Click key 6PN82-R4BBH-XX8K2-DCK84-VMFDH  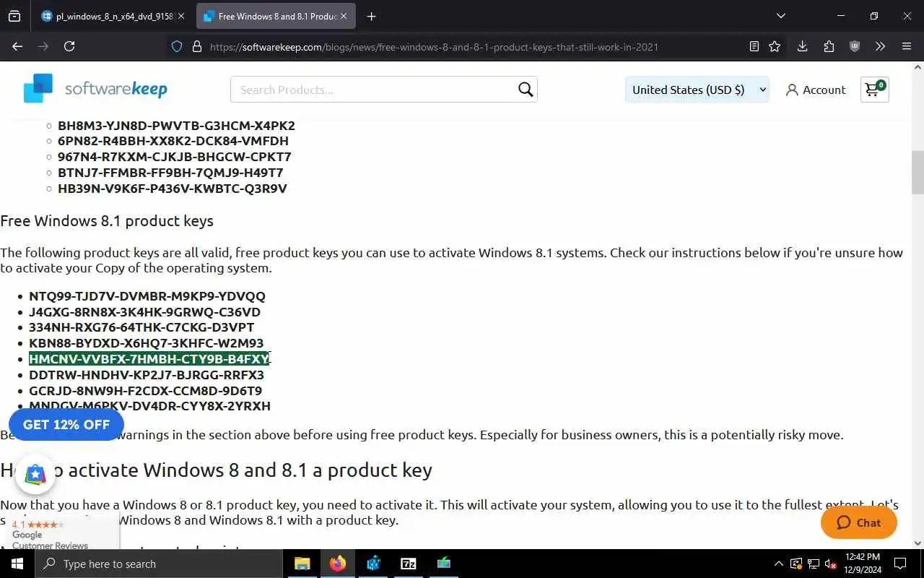(173, 141)
